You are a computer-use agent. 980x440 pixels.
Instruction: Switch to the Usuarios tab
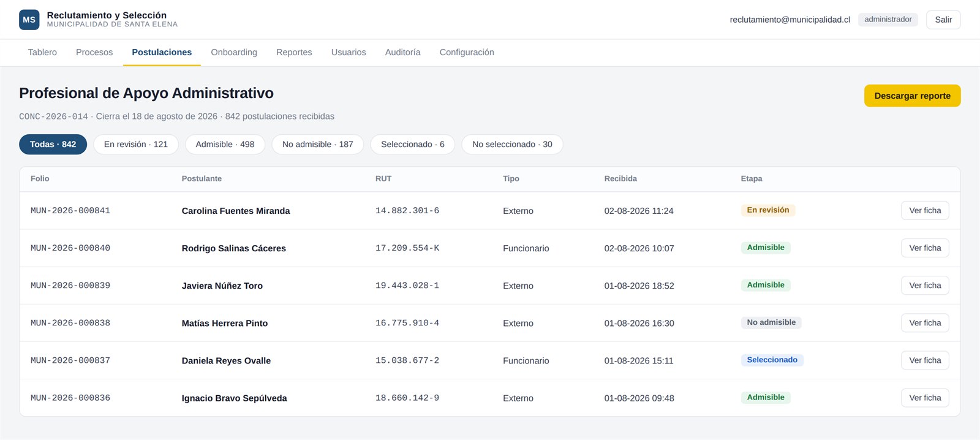click(349, 52)
